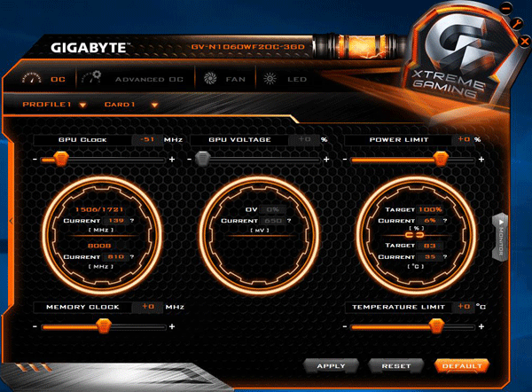
Task: Expand the CARD1 dropdown
Action: [x=154, y=105]
